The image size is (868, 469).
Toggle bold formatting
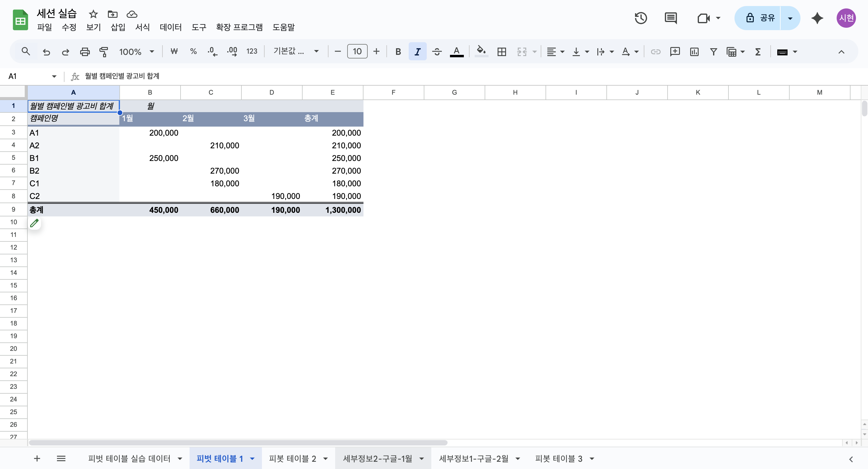[x=398, y=52]
